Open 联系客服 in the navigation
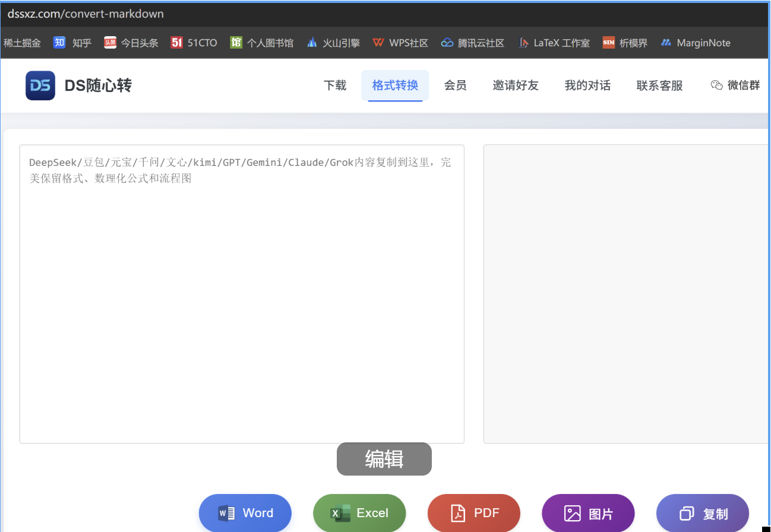The image size is (771, 532). tap(660, 85)
